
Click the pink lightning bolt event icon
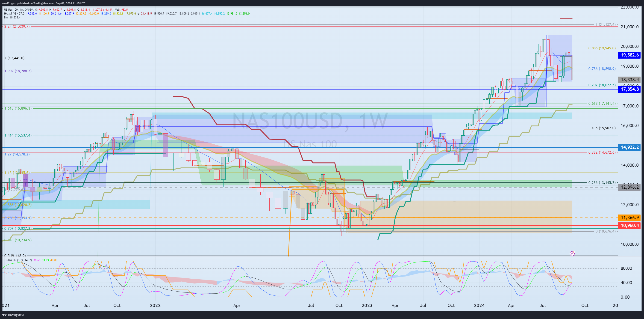pos(572,253)
